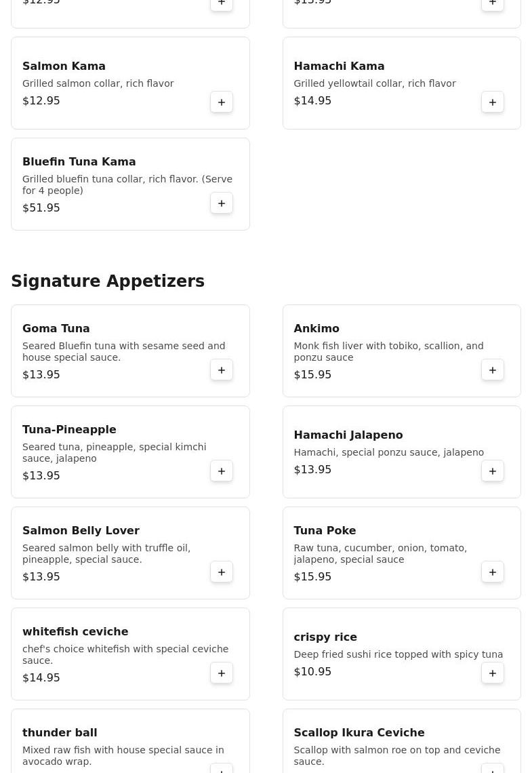Add Salmon Kama to the order
This screenshot has width=532, height=773.
(222, 102)
